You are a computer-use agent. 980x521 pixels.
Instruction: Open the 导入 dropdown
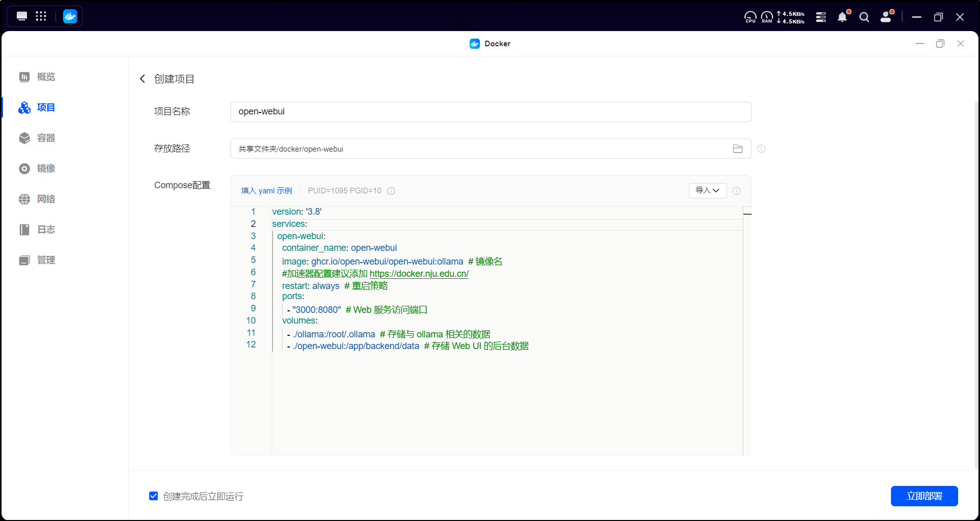(x=708, y=190)
